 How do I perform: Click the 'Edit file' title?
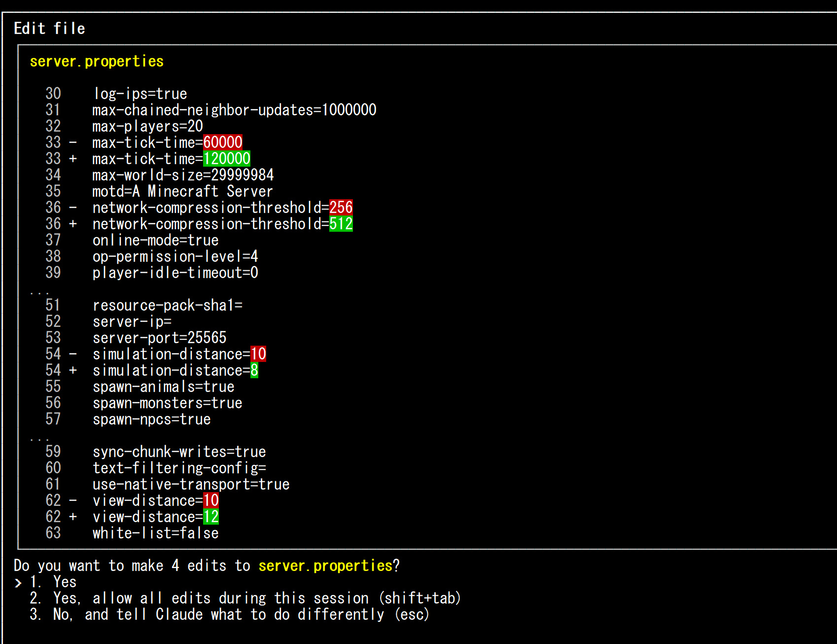tap(49, 29)
